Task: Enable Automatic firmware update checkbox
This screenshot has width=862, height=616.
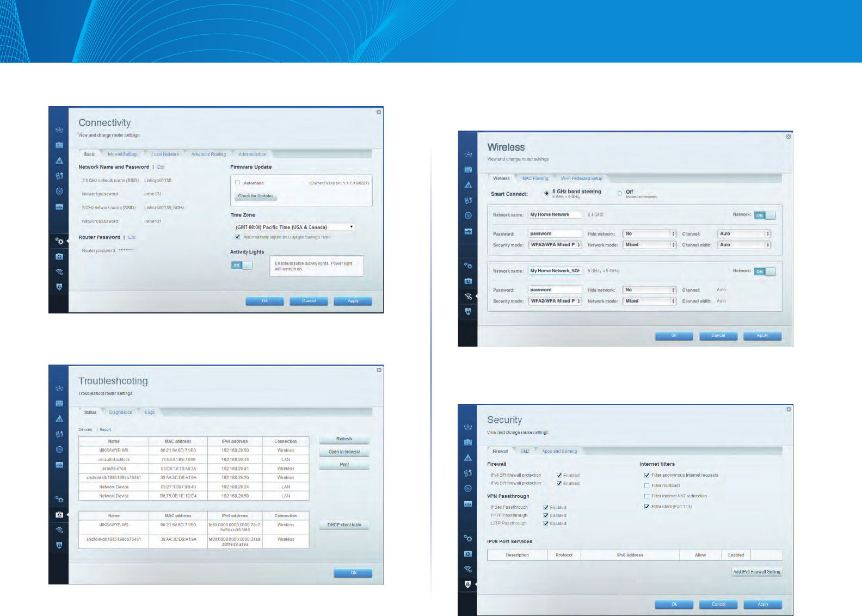Action: click(237, 183)
